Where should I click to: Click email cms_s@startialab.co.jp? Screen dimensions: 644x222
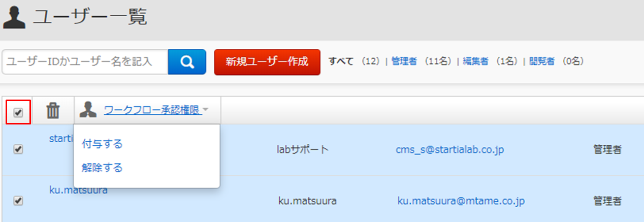pyautogui.click(x=449, y=149)
